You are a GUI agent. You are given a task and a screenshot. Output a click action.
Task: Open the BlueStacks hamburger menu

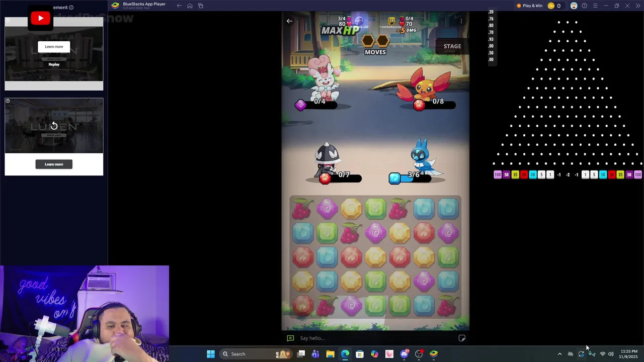595,6
